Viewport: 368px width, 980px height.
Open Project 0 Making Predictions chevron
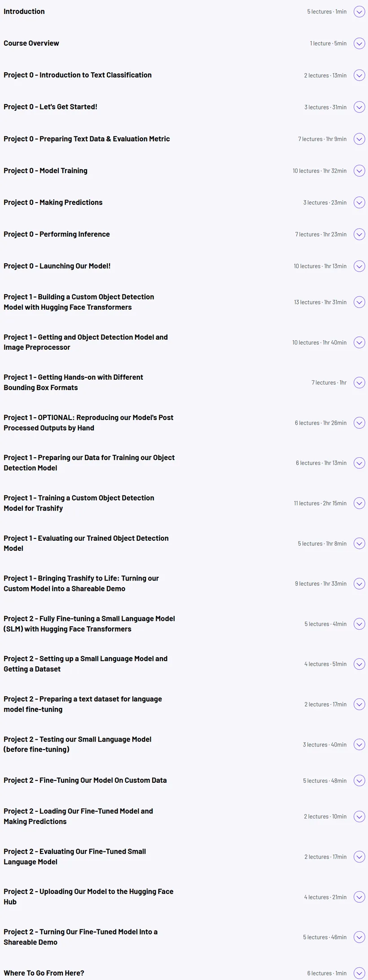(359, 203)
